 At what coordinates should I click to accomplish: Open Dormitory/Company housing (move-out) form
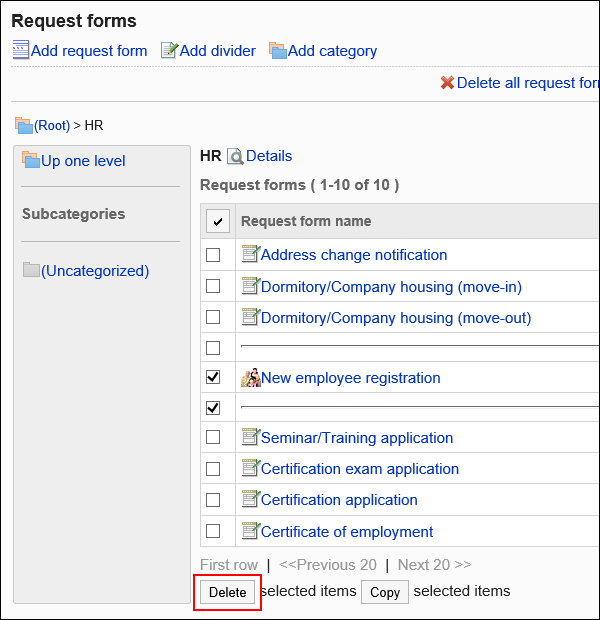click(396, 318)
